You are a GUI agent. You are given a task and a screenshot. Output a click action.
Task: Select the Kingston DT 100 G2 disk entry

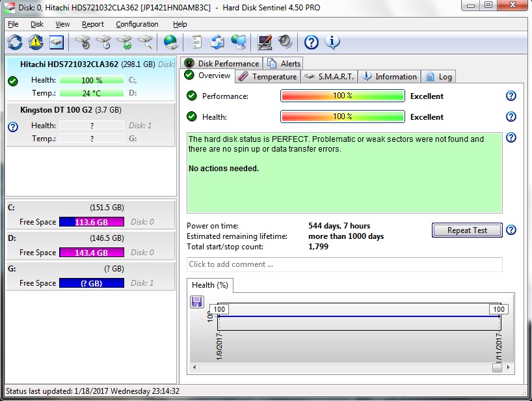[x=91, y=124]
